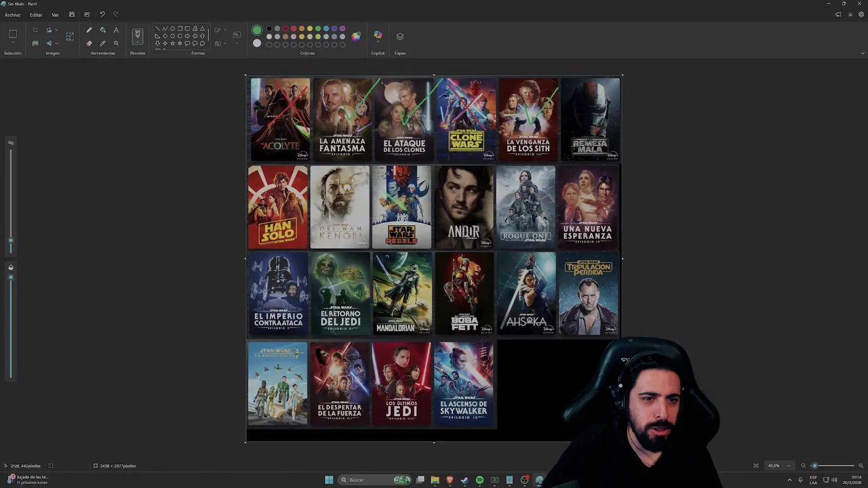Click the Andor poster on canvas
Screen dimensions: 868x488
464,207
